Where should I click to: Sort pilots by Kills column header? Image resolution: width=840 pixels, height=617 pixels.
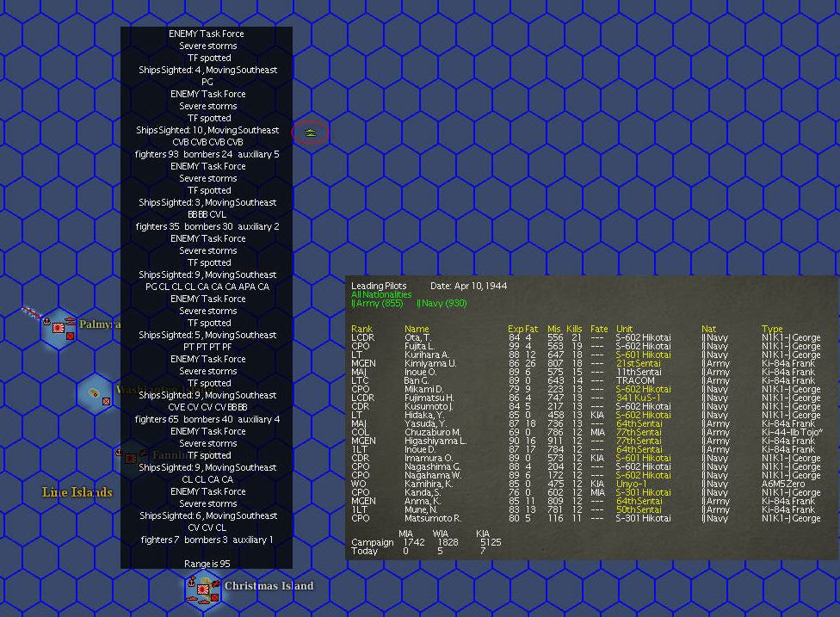(x=574, y=329)
